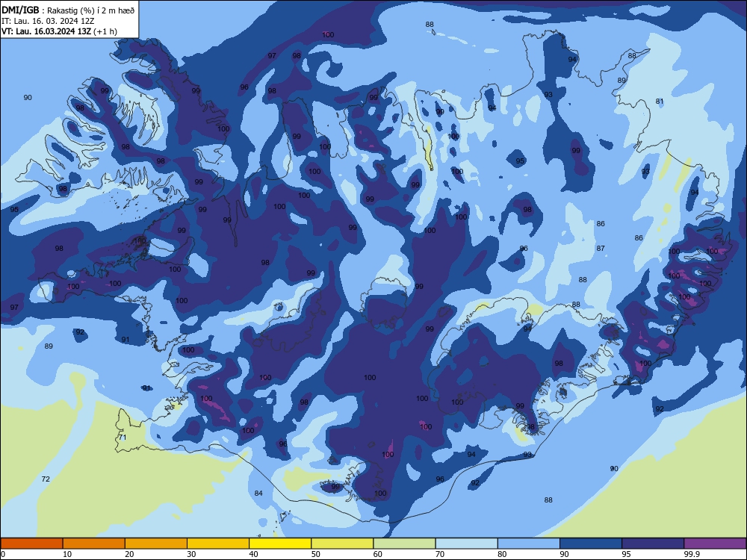Click the amber 20–30 legend swatch
The width and height of the screenshot is (747, 560).
(156, 544)
